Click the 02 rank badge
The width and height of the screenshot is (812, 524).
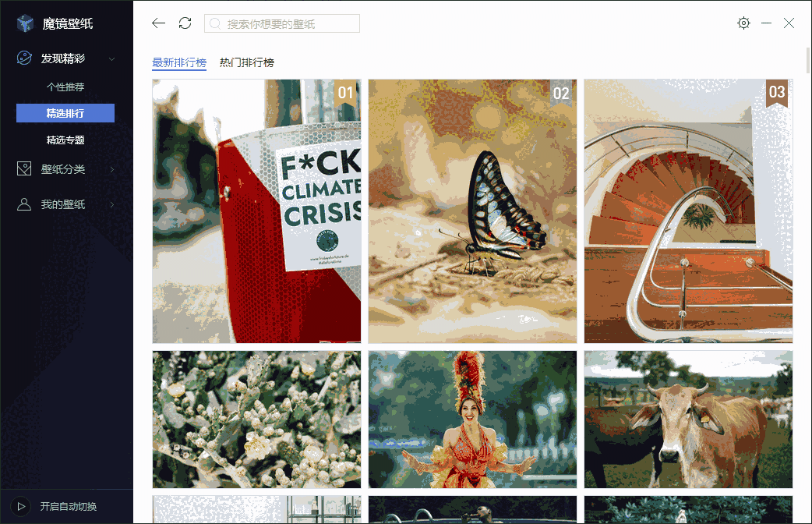click(561, 94)
